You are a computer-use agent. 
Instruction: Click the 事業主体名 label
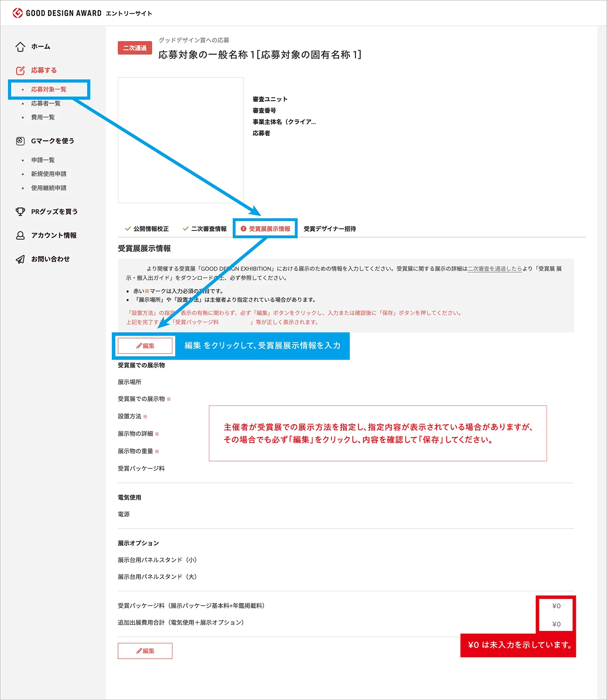[x=284, y=122]
